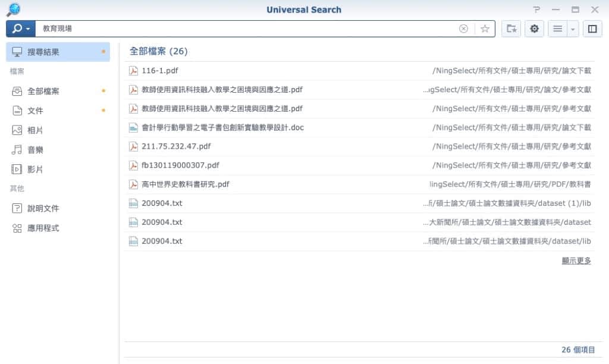Screen dimensions: 609x364
Task: Open file 高中世界史教科書研究.pdf
Action: pos(185,184)
